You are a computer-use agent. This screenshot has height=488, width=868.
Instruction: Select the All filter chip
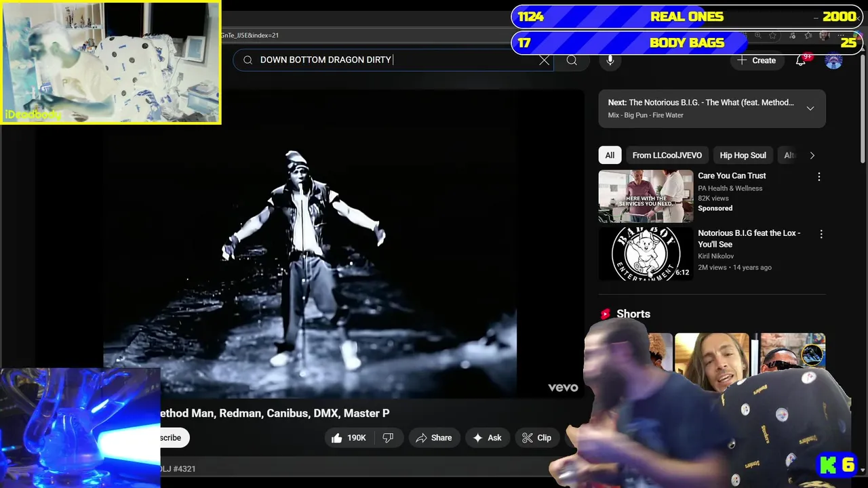click(610, 155)
